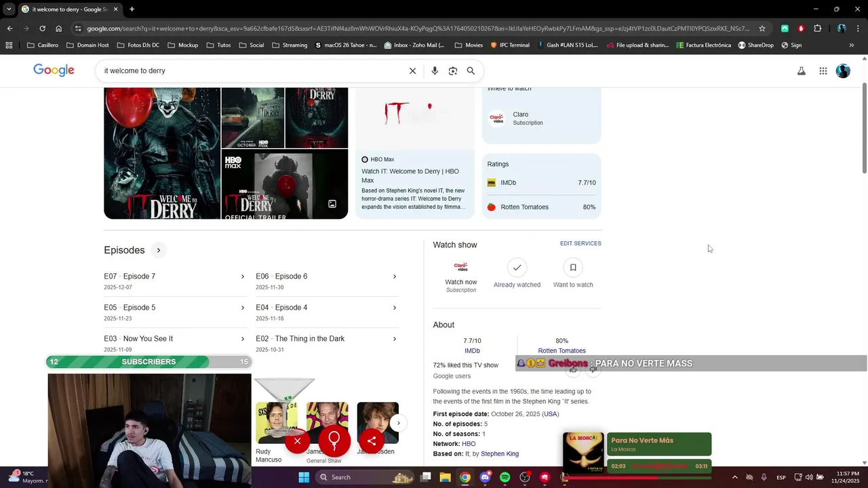Expand E06 Episode 6 row
Image resolution: width=868 pixels, height=488 pixels.
(x=326, y=281)
